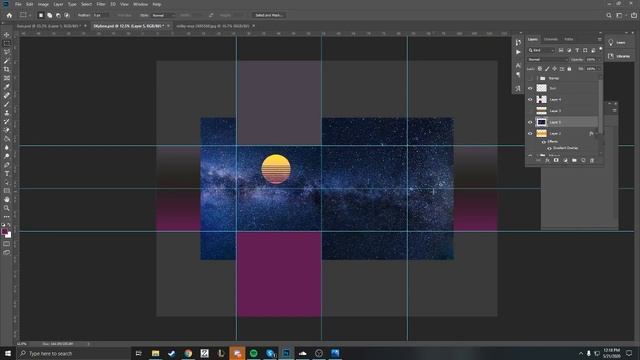Click the foreground color swatch

point(4,232)
